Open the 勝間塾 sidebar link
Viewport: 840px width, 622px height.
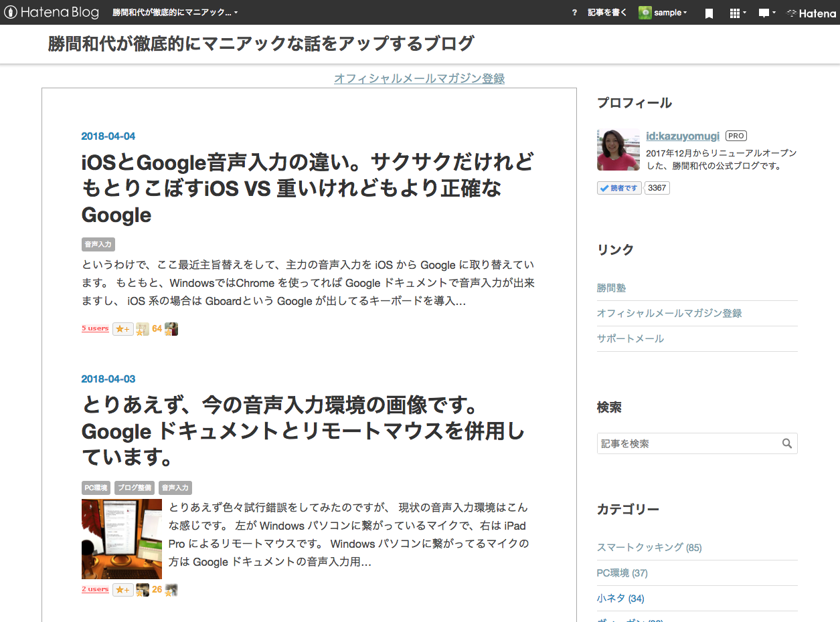[612, 288]
